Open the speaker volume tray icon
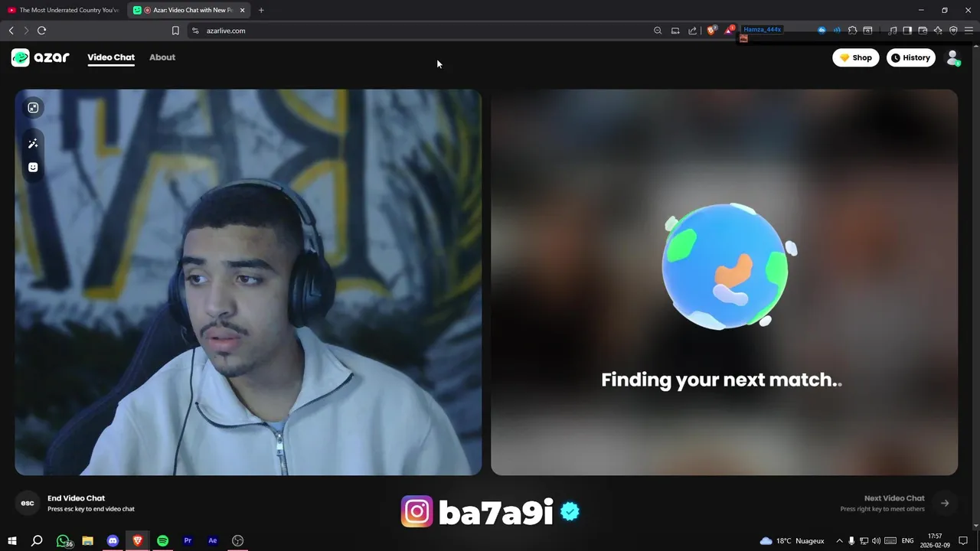The width and height of the screenshot is (980, 551). click(x=876, y=540)
